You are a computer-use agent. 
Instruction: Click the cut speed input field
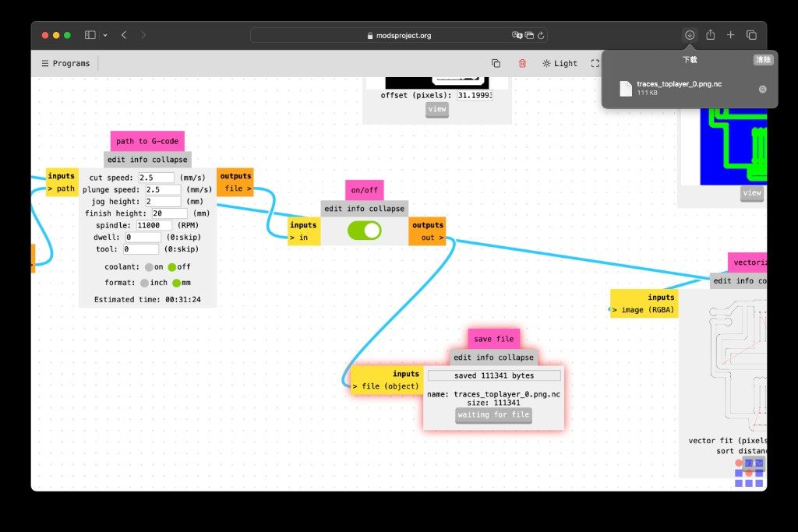156,178
